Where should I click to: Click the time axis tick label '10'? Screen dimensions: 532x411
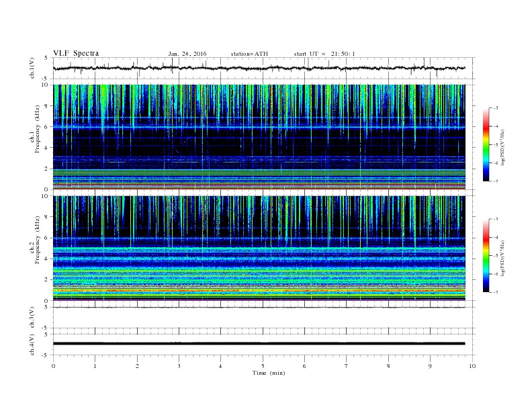pos(472,366)
